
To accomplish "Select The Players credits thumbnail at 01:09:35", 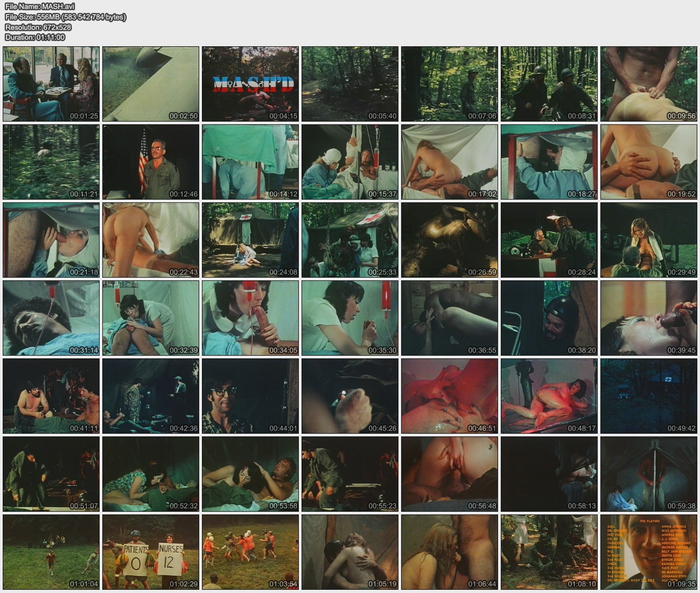I will coord(649,552).
